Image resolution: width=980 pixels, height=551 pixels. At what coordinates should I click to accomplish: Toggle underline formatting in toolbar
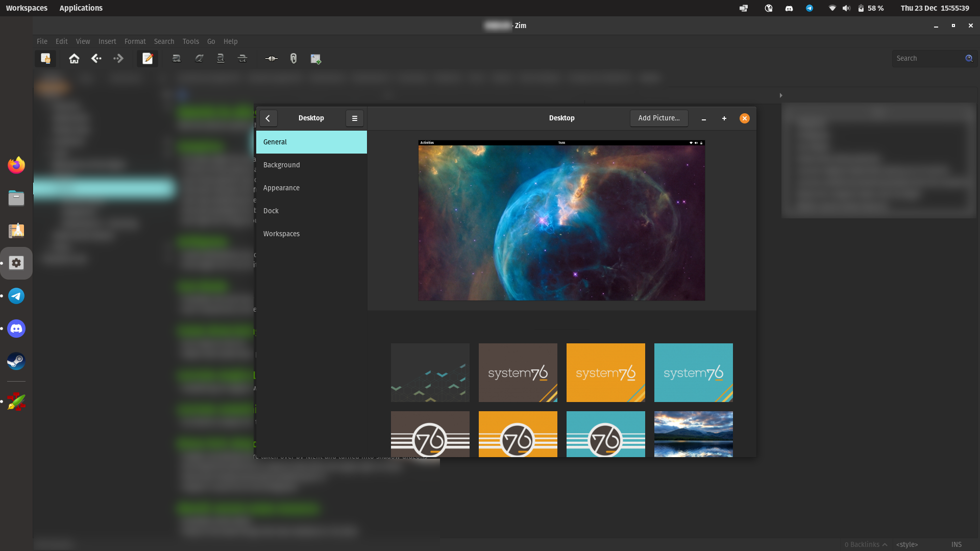[x=220, y=59]
